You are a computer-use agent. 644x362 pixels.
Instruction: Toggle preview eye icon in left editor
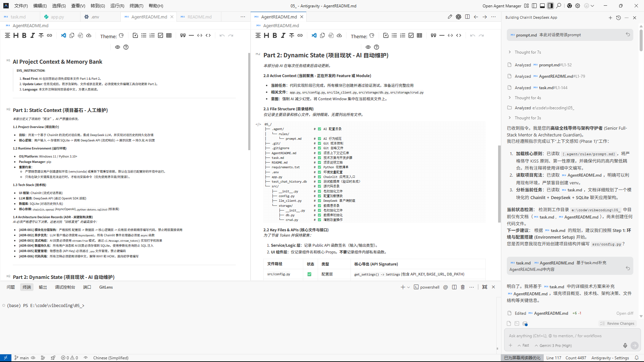[x=117, y=47]
